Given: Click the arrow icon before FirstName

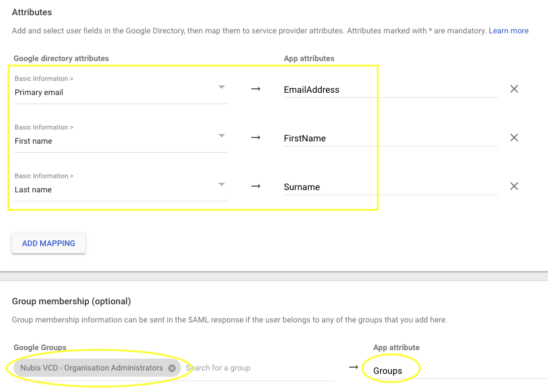Looking at the screenshot, I should pos(256,137).
